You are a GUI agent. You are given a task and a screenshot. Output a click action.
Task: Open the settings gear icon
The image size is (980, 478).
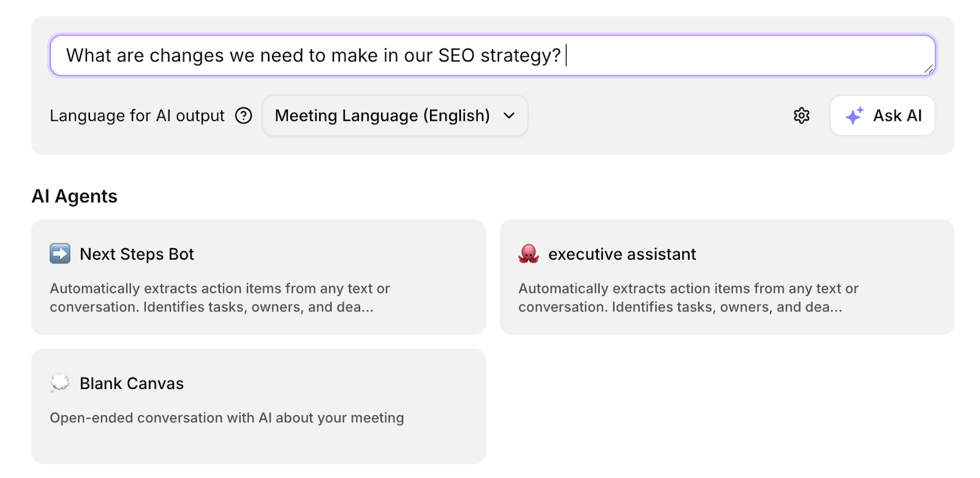[x=802, y=116]
